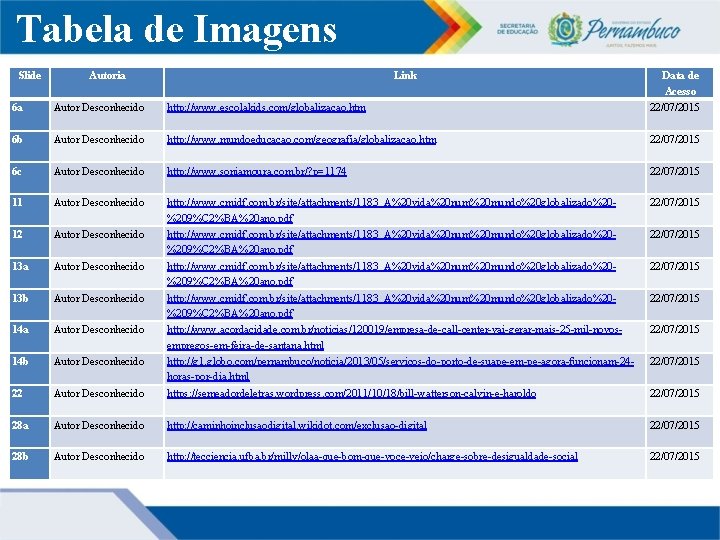Viewport: 720px width, 540px height.
Task: Select slide cell 6a
Action: coord(29,115)
